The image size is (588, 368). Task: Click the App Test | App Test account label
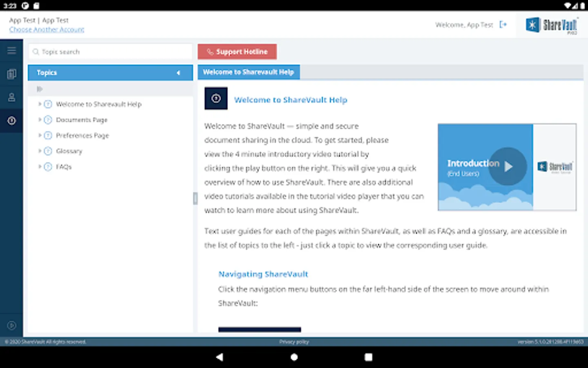(39, 20)
